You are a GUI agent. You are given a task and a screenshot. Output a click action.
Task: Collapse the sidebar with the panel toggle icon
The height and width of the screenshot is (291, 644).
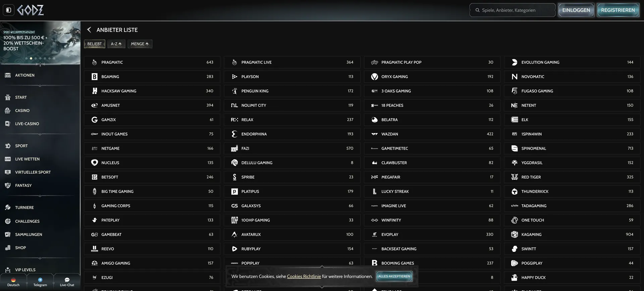click(x=9, y=10)
